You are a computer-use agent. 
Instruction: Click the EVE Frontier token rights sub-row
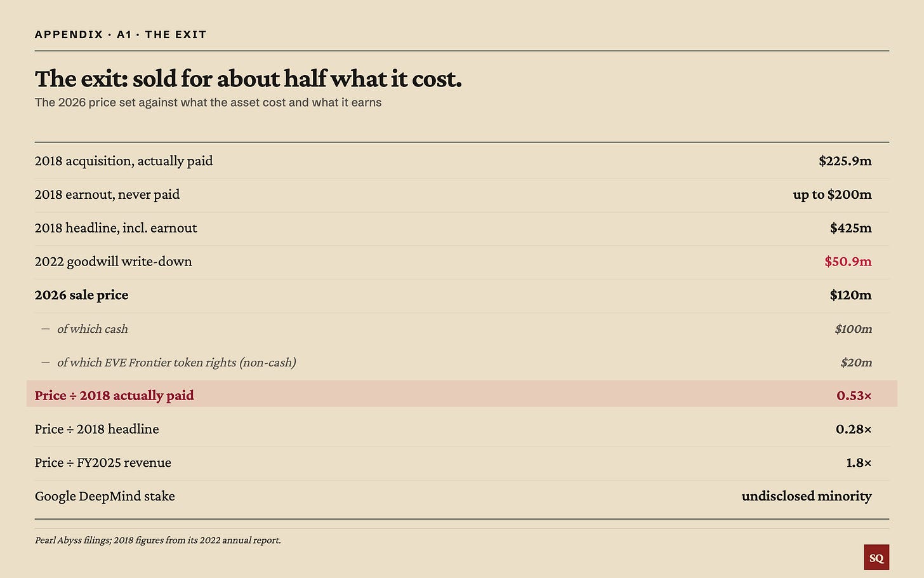pyautogui.click(x=462, y=363)
